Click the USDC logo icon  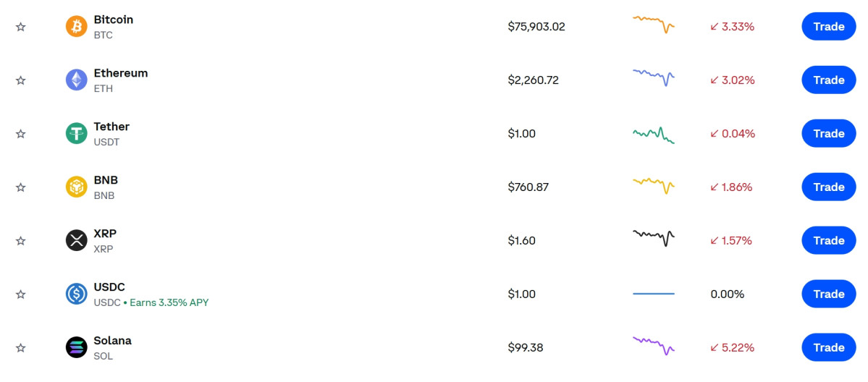(x=76, y=294)
